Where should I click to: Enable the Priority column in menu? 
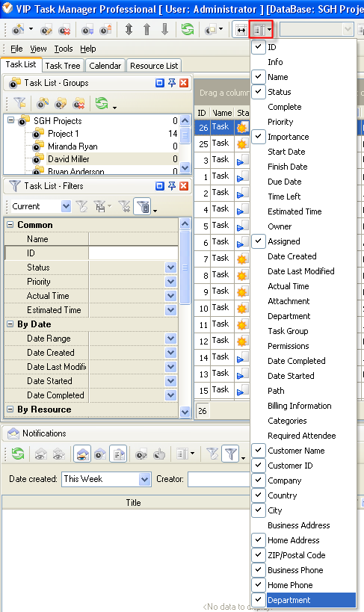coord(280,122)
